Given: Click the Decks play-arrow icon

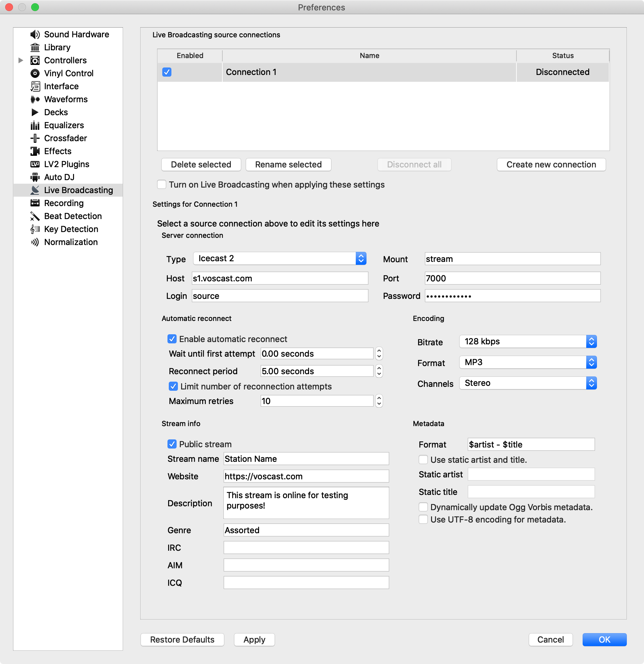Looking at the screenshot, I should (x=35, y=112).
